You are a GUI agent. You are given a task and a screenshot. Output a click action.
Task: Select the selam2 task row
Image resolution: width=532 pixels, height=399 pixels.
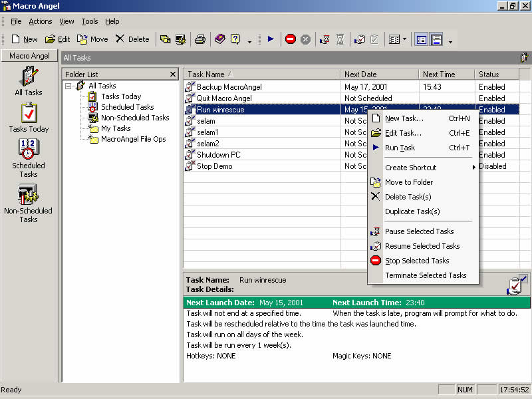[x=275, y=144]
